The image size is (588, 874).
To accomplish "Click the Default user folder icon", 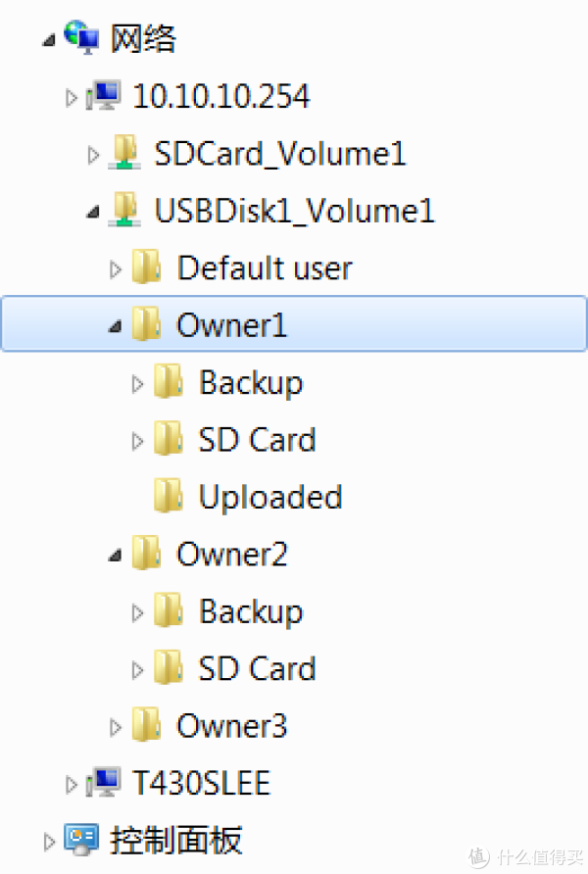I will pyautogui.click(x=147, y=267).
